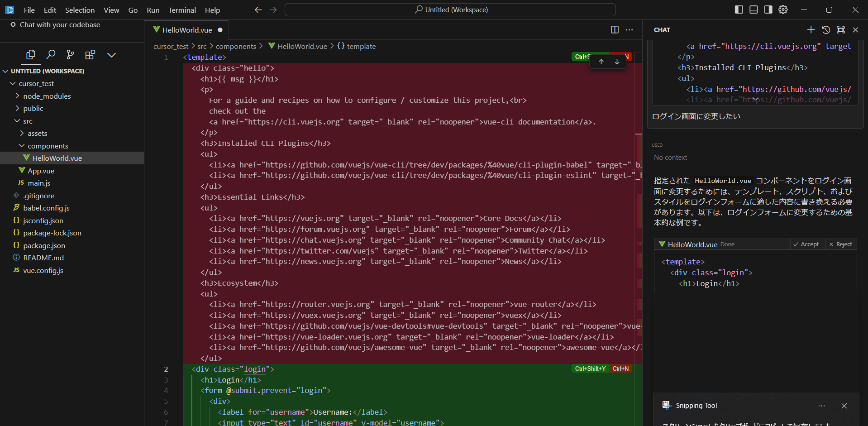Jump to next diff with down arrow

tap(617, 62)
